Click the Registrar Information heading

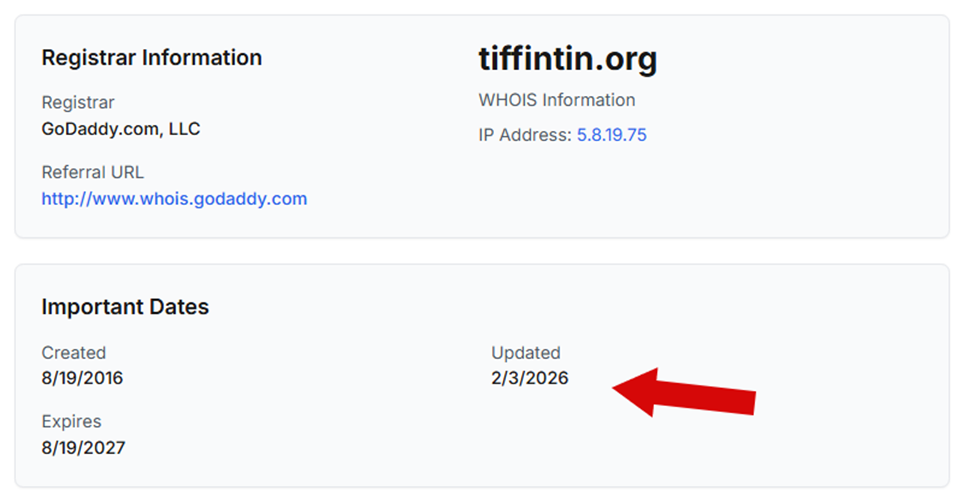coord(151,58)
